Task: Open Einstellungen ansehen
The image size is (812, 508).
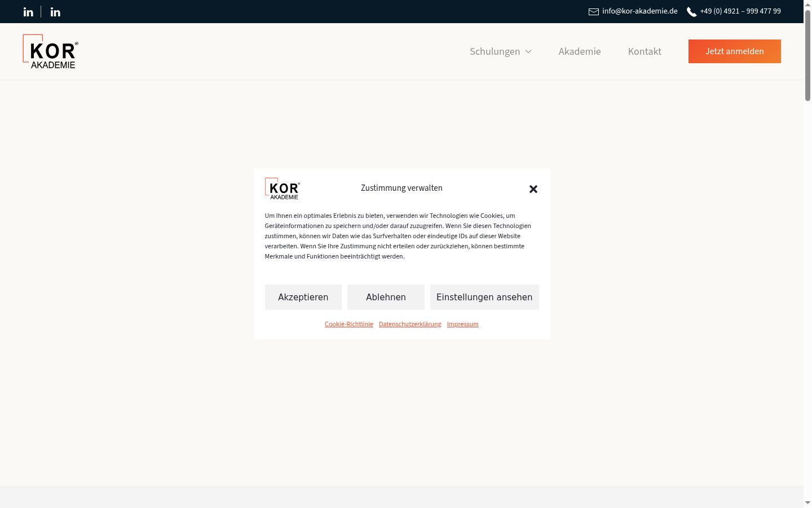Action: tap(484, 297)
